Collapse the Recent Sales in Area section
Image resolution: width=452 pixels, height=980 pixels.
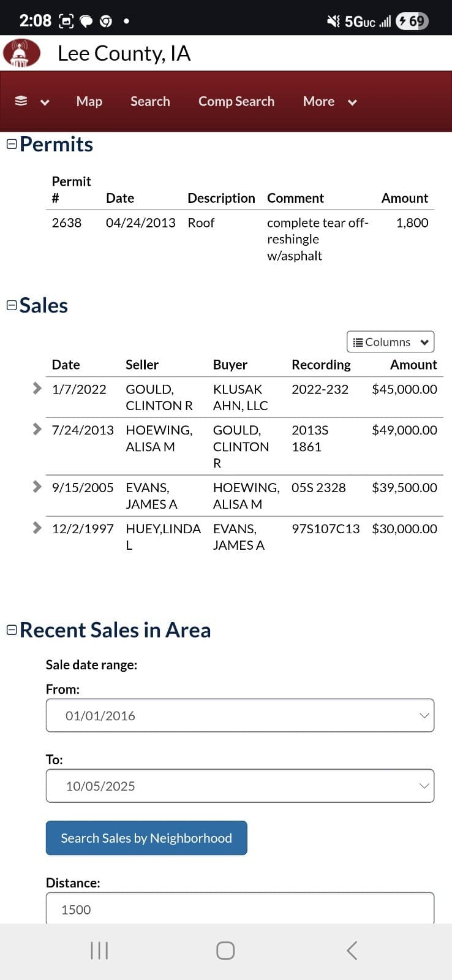(x=12, y=630)
